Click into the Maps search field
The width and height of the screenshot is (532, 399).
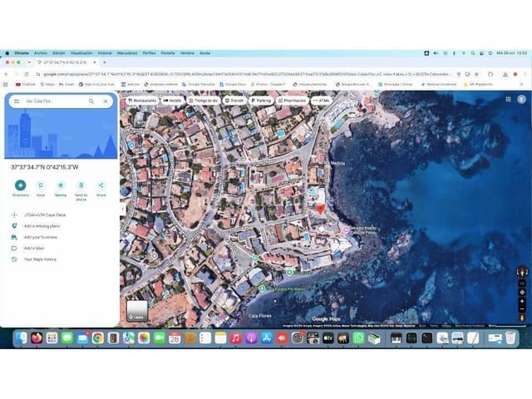54,101
